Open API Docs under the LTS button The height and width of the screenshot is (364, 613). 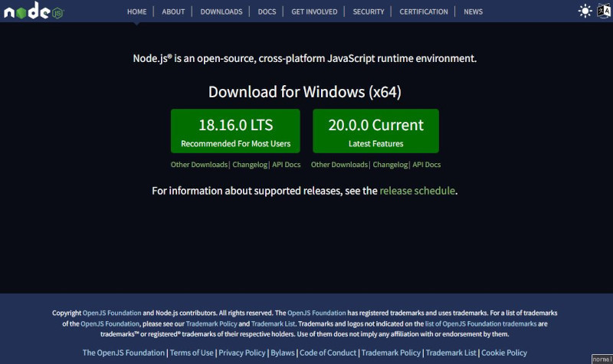286,165
